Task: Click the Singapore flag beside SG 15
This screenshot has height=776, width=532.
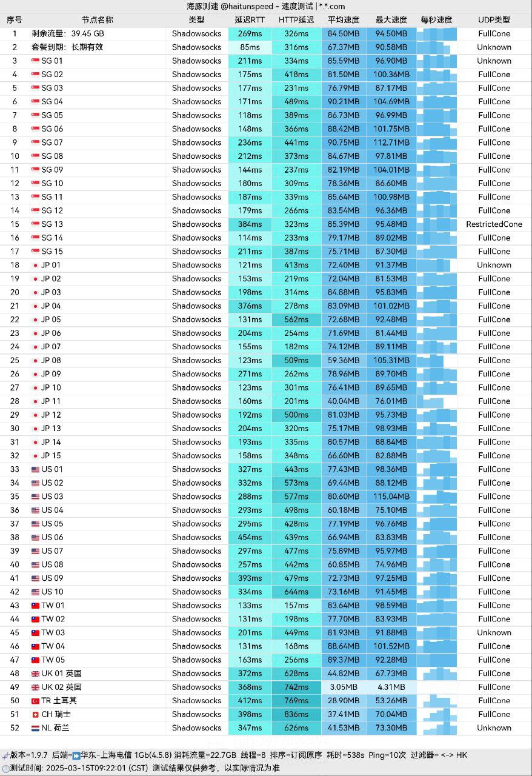Action: click(35, 252)
